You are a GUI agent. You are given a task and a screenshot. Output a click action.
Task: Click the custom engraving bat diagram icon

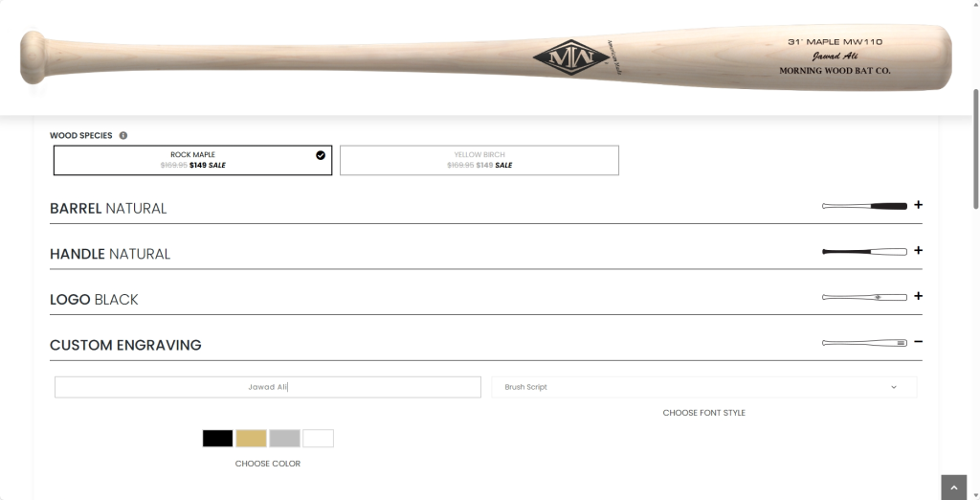[864, 343]
